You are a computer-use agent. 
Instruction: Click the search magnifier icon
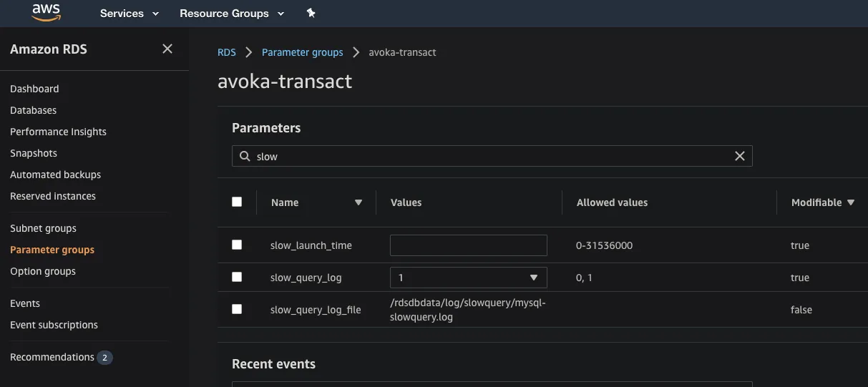[x=245, y=156]
